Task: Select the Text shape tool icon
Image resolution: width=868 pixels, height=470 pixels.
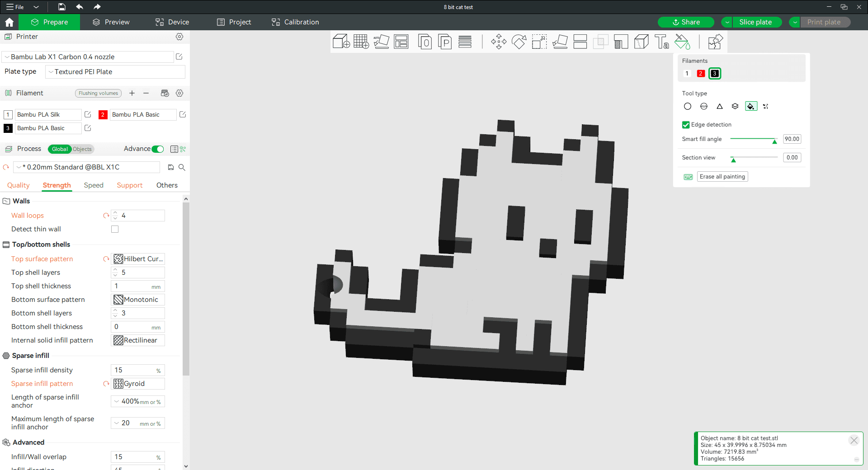Action: coord(662,42)
